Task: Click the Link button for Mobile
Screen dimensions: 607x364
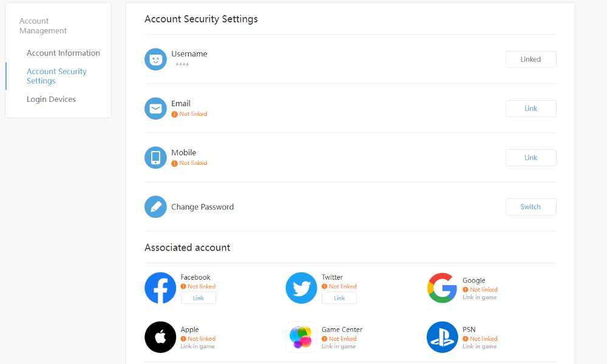Action: click(531, 158)
